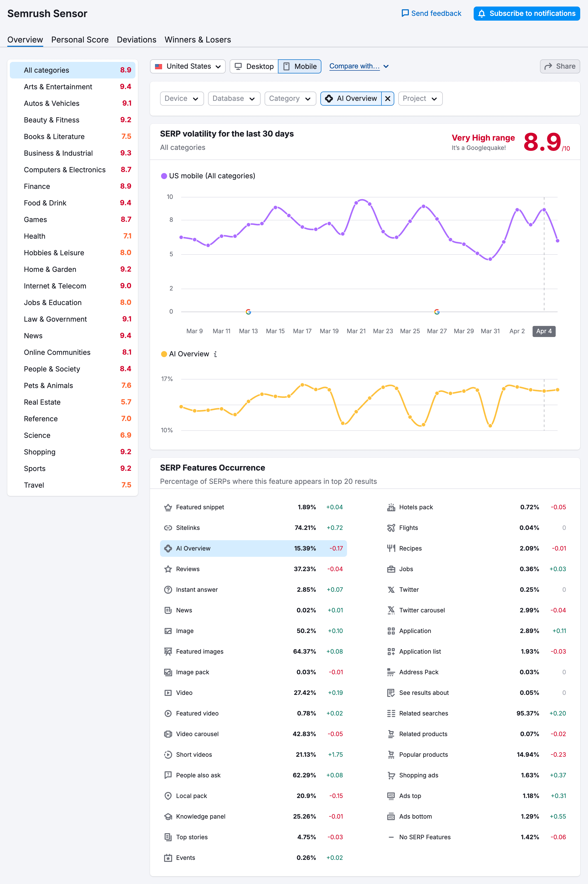Click the Featured snippet crown icon

[x=168, y=507]
